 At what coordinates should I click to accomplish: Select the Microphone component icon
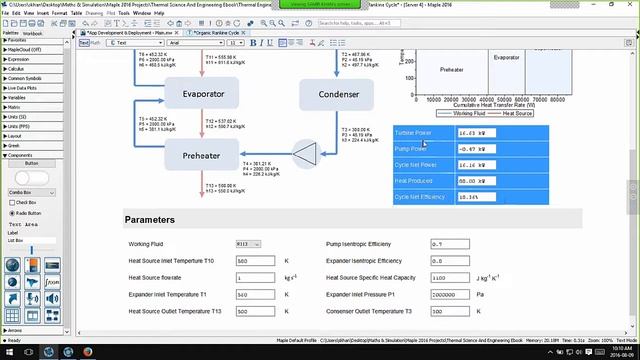(32, 299)
